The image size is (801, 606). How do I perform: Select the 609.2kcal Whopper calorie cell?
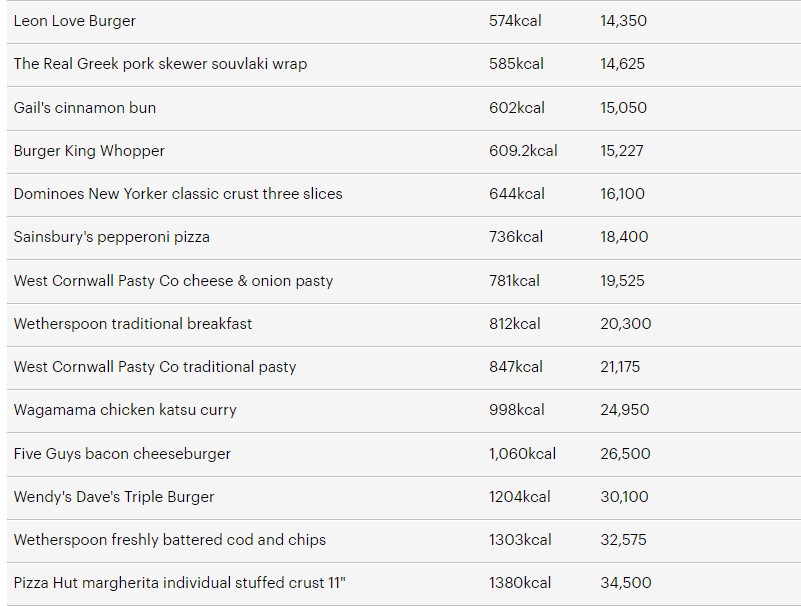523,151
